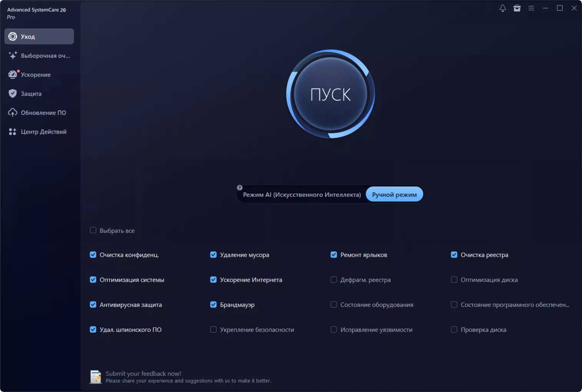Open the Уход section label
The image size is (582, 392).
[28, 37]
